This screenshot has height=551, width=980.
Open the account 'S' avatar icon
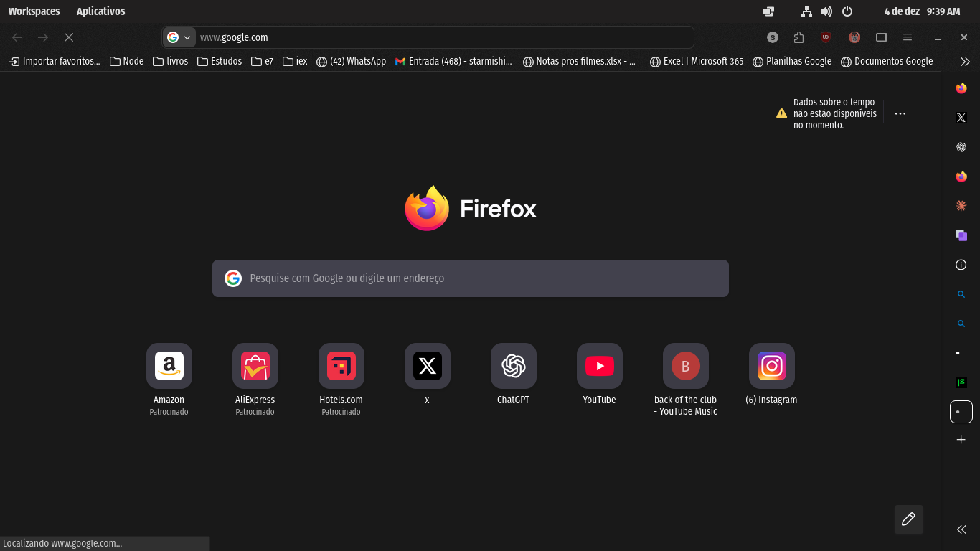pos(773,37)
